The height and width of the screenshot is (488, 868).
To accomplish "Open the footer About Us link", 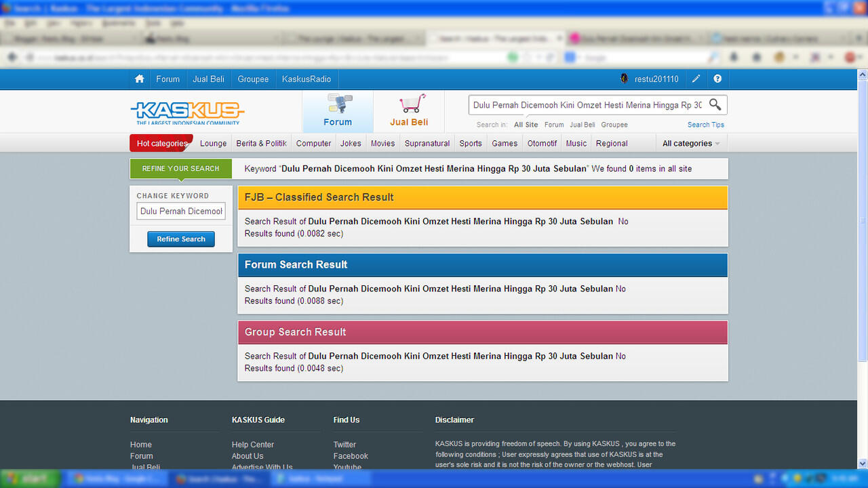I will point(248,456).
